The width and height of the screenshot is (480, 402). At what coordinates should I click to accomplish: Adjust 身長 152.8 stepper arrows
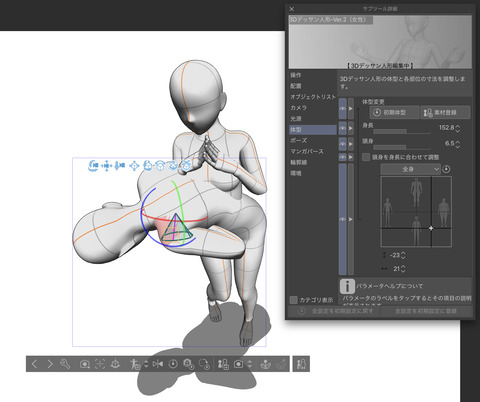point(458,128)
